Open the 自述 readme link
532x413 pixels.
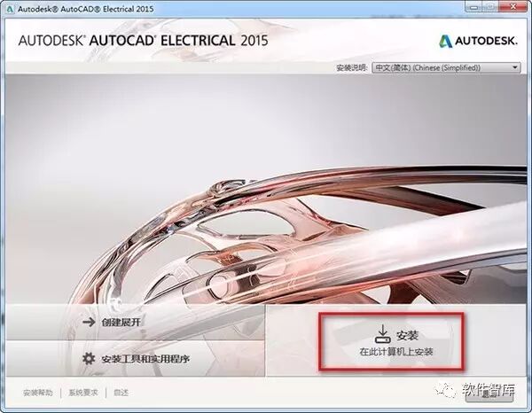(121, 393)
